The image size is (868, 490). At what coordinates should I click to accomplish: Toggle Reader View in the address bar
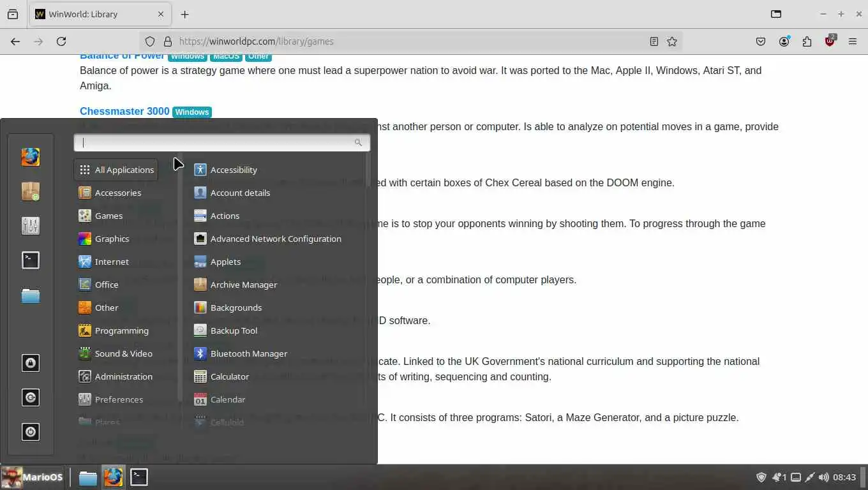654,41
